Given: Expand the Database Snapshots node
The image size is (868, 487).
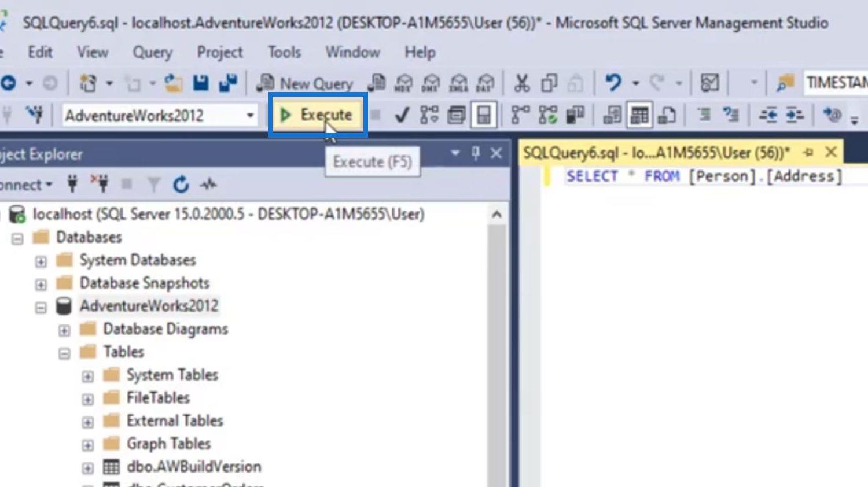Looking at the screenshot, I should (x=41, y=285).
